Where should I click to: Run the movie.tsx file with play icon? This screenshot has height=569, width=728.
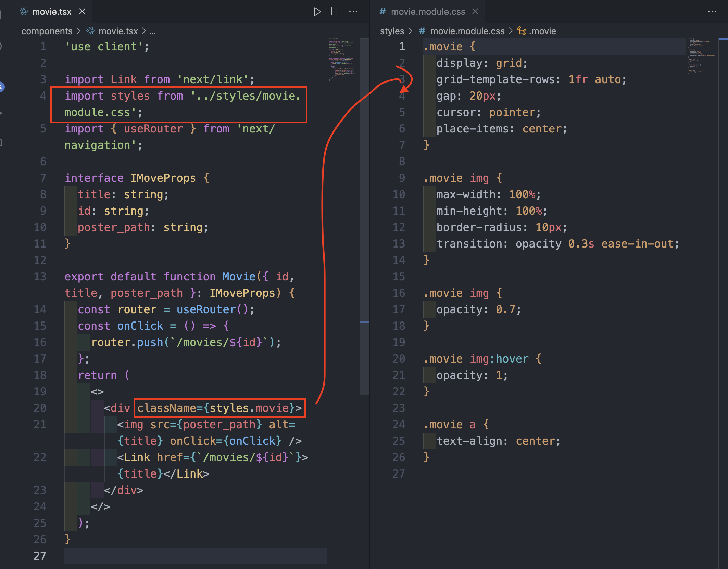click(317, 12)
